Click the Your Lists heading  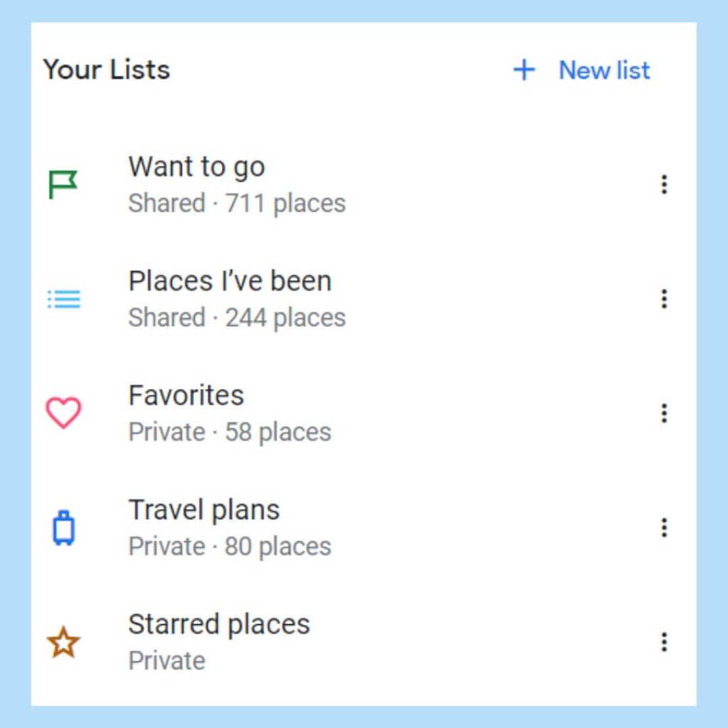click(107, 70)
